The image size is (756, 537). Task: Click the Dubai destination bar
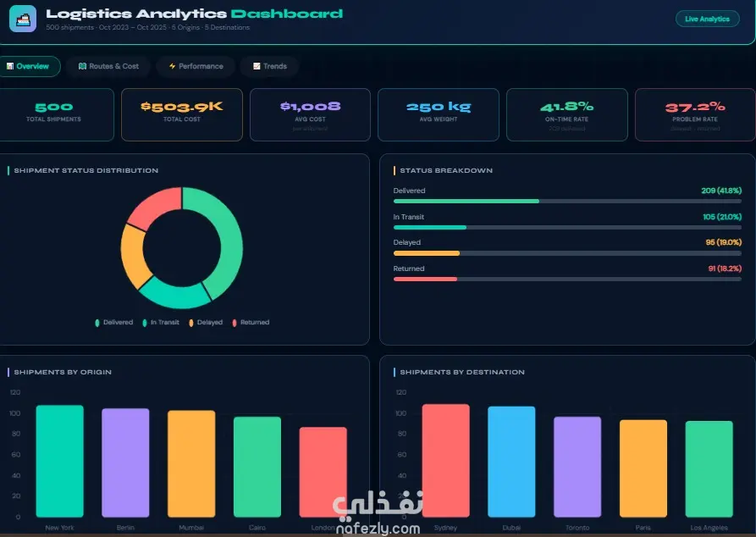pos(511,462)
